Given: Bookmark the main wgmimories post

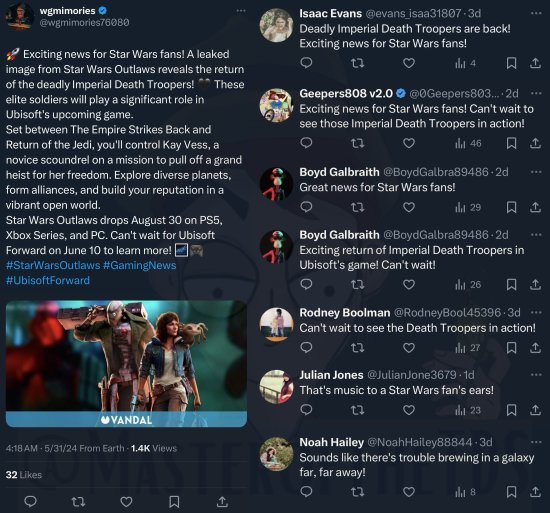Looking at the screenshot, I should tap(174, 502).
